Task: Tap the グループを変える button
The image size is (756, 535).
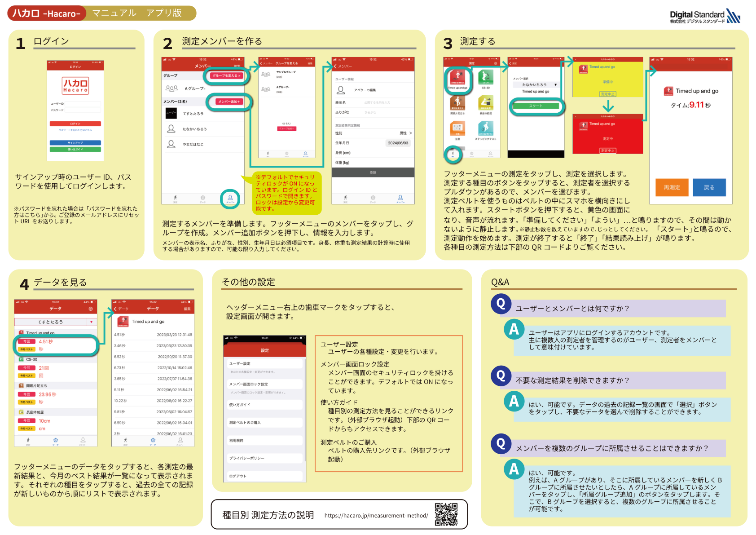Action: coord(227,75)
